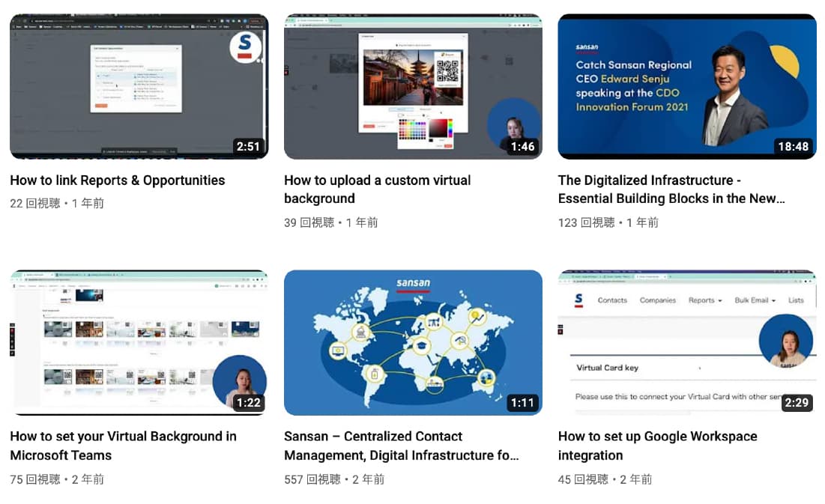This screenshot has height=504, width=825.
Task: Click the '75 回視聴・2 年前' text
Action: [x=57, y=479]
